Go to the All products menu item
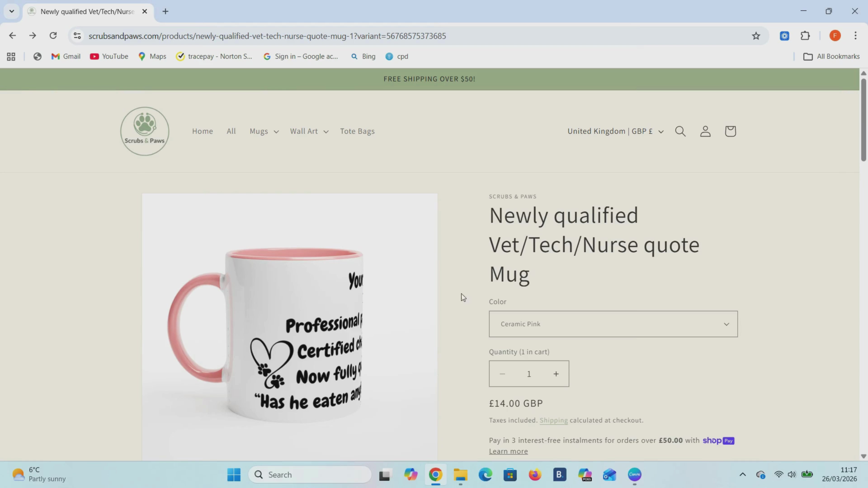 (231, 131)
